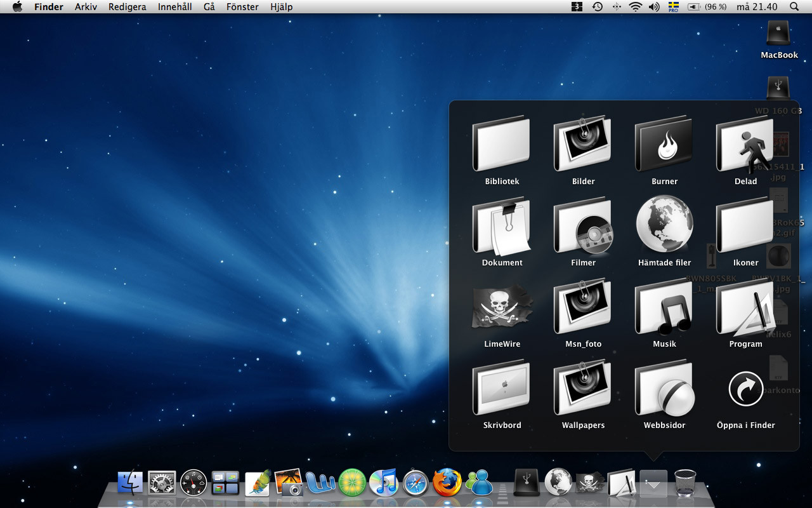The width and height of the screenshot is (812, 508).
Task: Open the Burner folder with flame icon
Action: tap(664, 144)
